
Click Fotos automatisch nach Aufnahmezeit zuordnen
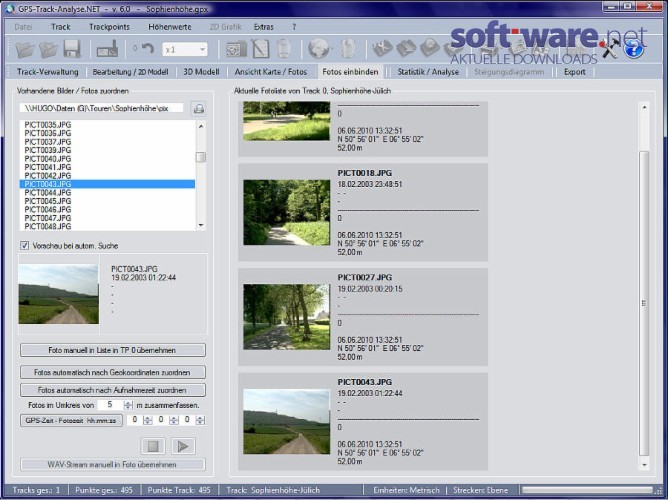(113, 390)
